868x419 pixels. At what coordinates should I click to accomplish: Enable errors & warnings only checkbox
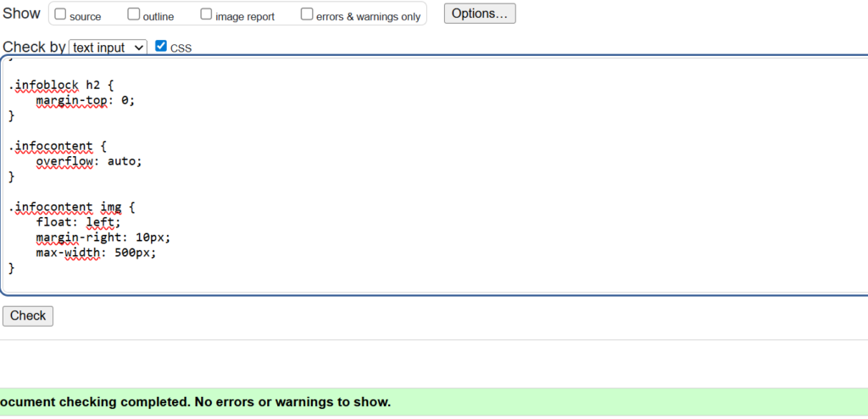(x=307, y=14)
